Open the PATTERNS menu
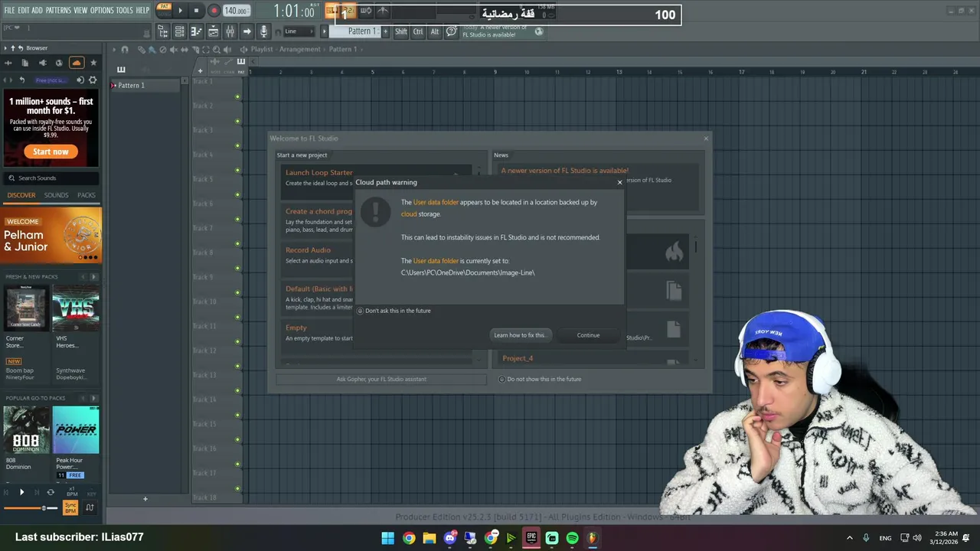This screenshot has width=980, height=551. pos(58,11)
